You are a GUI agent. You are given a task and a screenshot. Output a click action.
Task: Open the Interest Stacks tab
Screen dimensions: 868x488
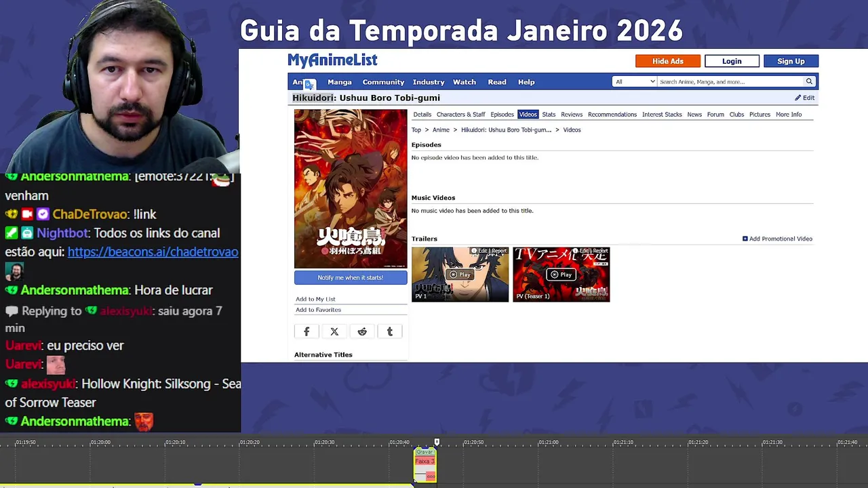coord(662,115)
